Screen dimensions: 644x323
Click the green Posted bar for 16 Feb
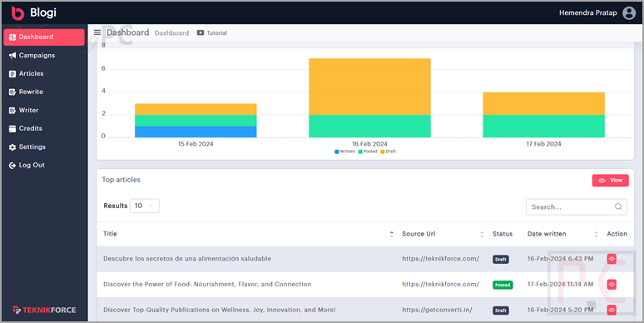(x=369, y=127)
